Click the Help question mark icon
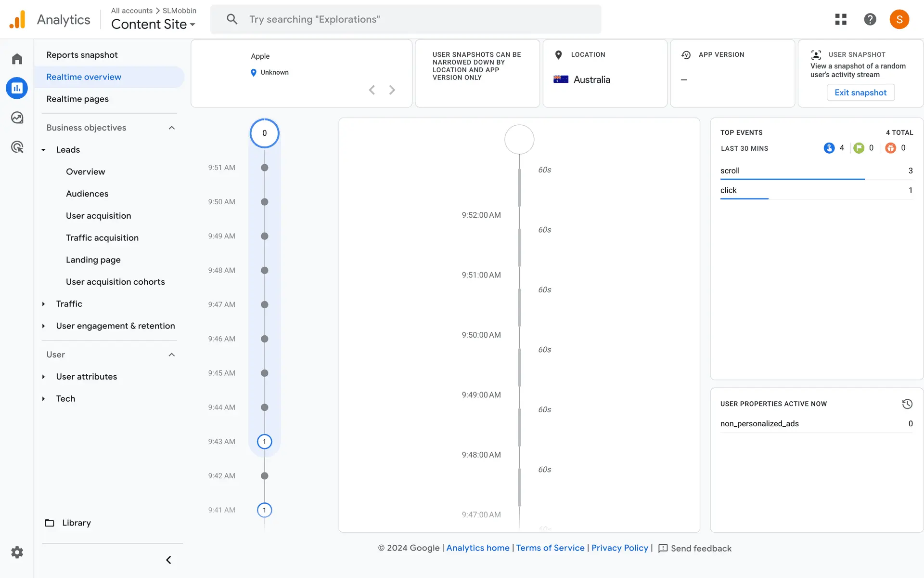924x578 pixels. coord(870,19)
